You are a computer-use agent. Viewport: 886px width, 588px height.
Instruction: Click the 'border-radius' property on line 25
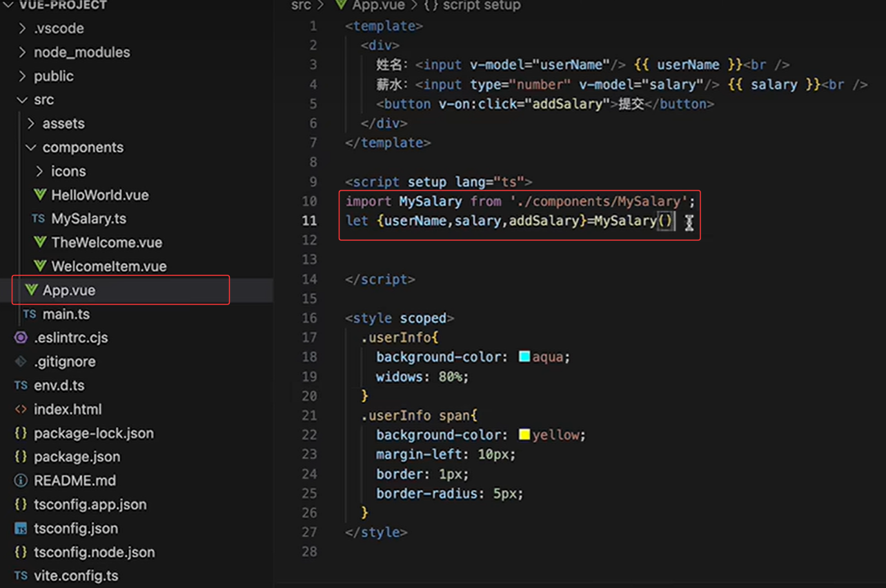426,493
